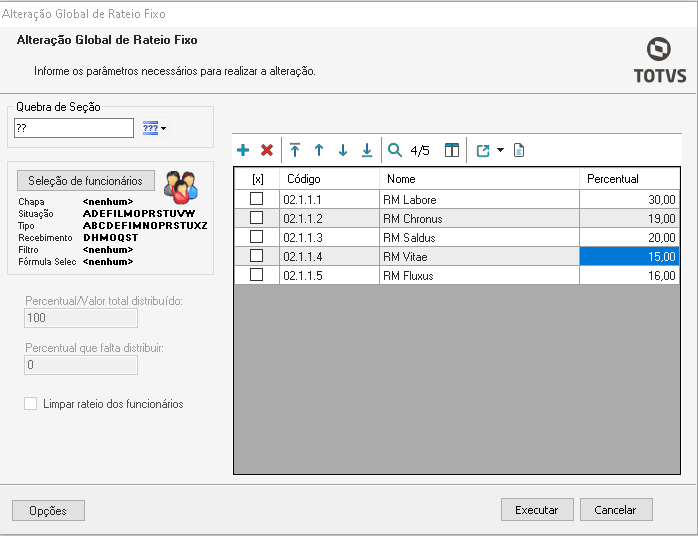The width and height of the screenshot is (698, 536).
Task: Click the Cancelar button
Action: point(616,510)
